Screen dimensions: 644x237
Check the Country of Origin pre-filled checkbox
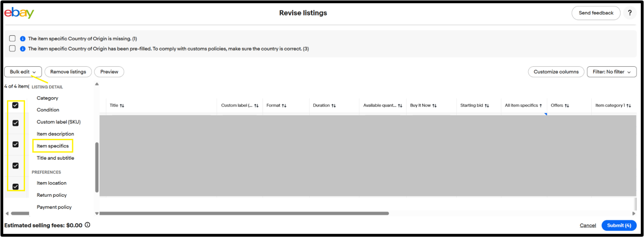click(x=12, y=49)
